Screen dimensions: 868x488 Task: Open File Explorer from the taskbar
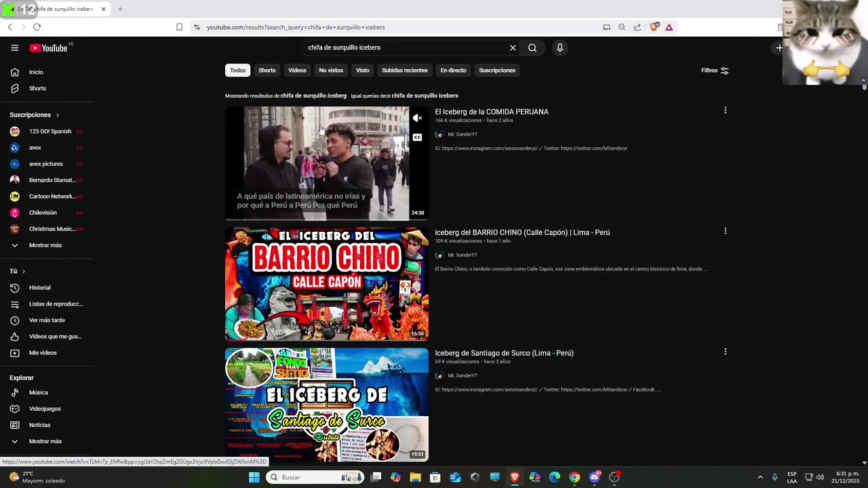(415, 477)
